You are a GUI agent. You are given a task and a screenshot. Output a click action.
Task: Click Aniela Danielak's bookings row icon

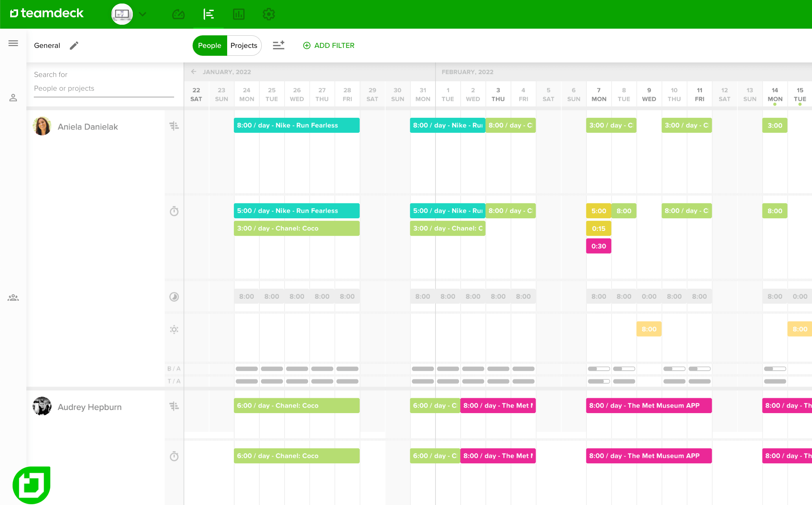coord(174,126)
